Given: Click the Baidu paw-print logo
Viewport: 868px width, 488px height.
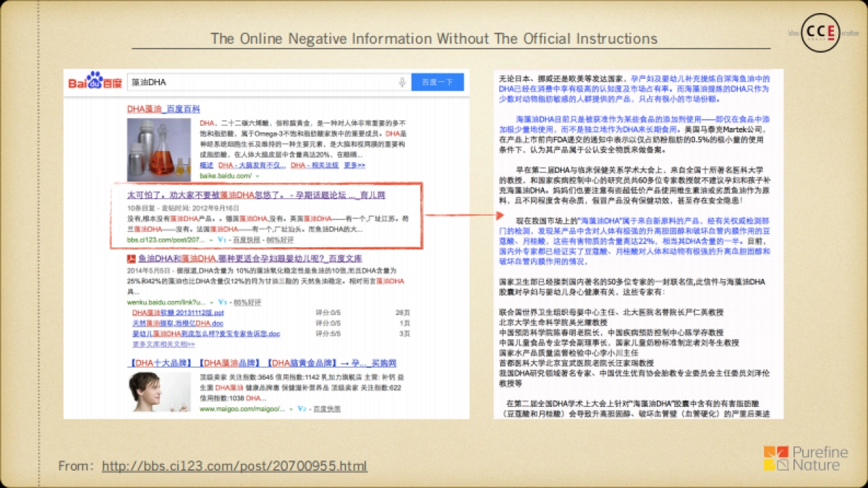Looking at the screenshot, I should click(93, 77).
